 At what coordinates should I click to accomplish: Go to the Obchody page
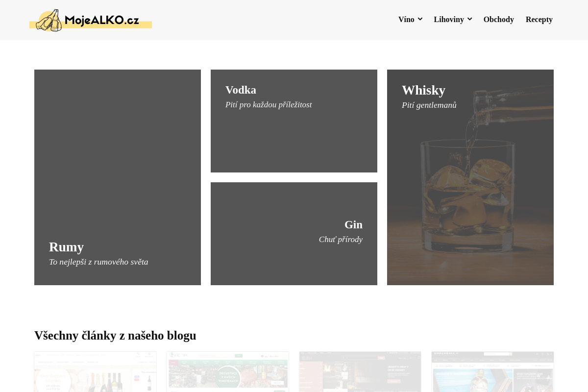pyautogui.click(x=499, y=20)
